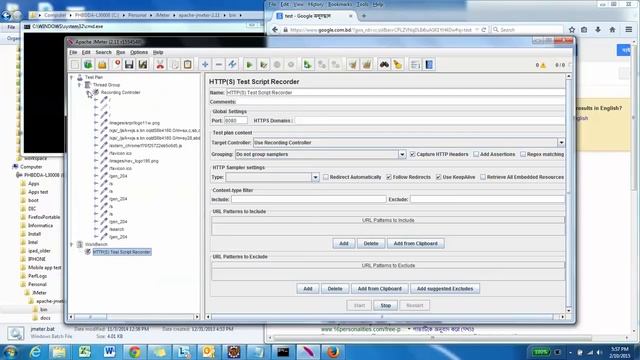Click the Stop recorder button
Image resolution: width=640 pixels, height=360 pixels.
(385, 306)
